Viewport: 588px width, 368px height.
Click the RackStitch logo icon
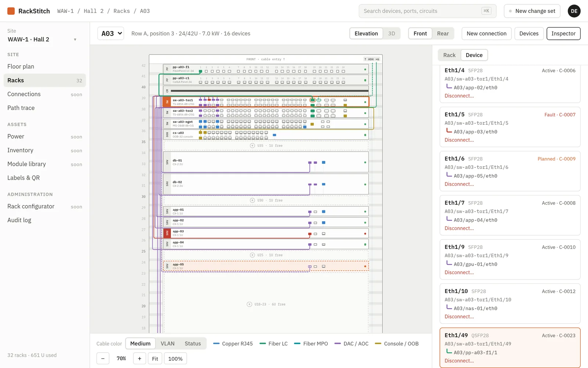point(11,11)
